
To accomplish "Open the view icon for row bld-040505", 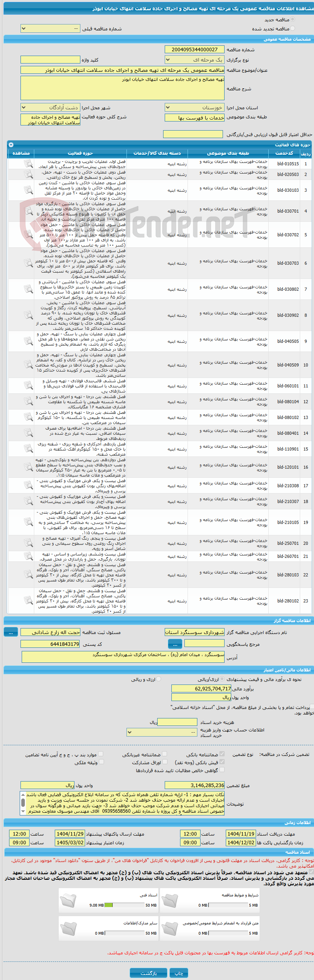I will 28,341.
